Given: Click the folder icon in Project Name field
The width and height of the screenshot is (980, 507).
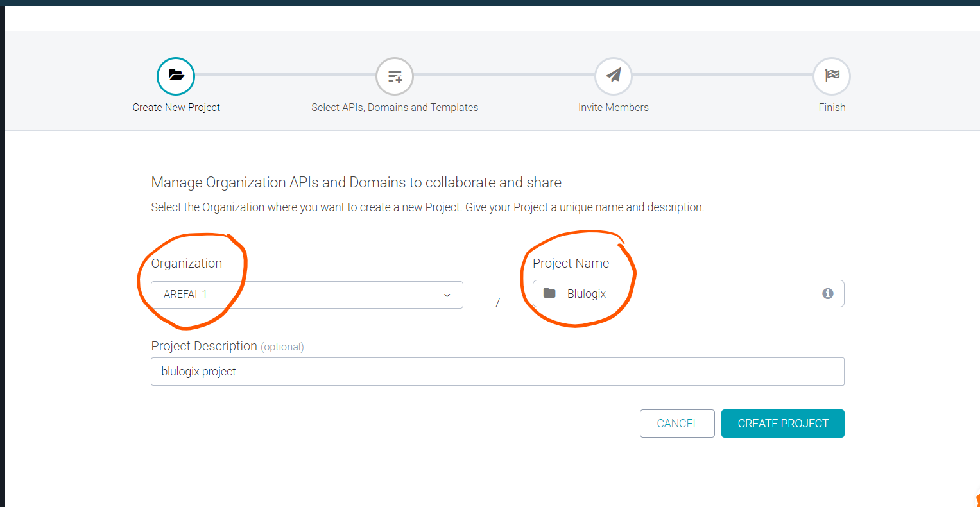Looking at the screenshot, I should [549, 293].
